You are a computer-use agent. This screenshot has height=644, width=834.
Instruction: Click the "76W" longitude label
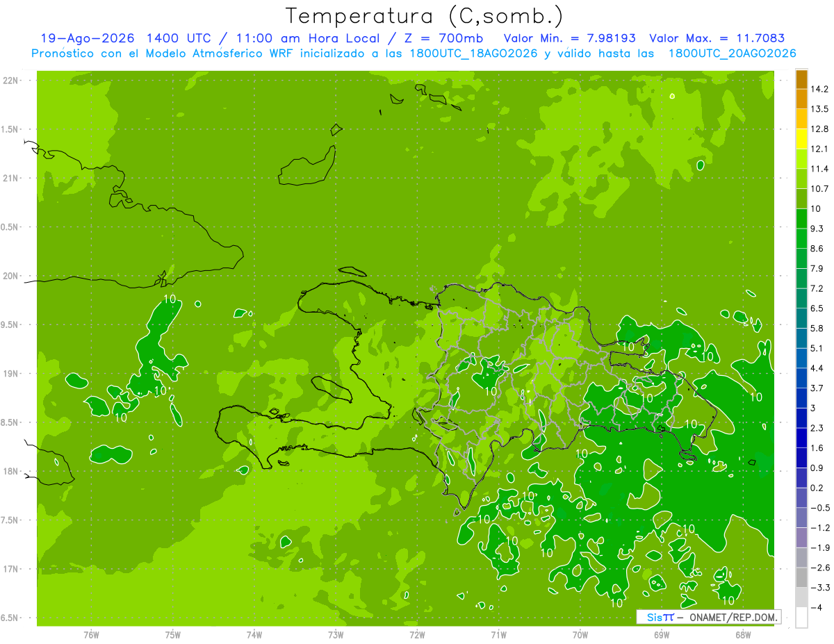[91, 635]
